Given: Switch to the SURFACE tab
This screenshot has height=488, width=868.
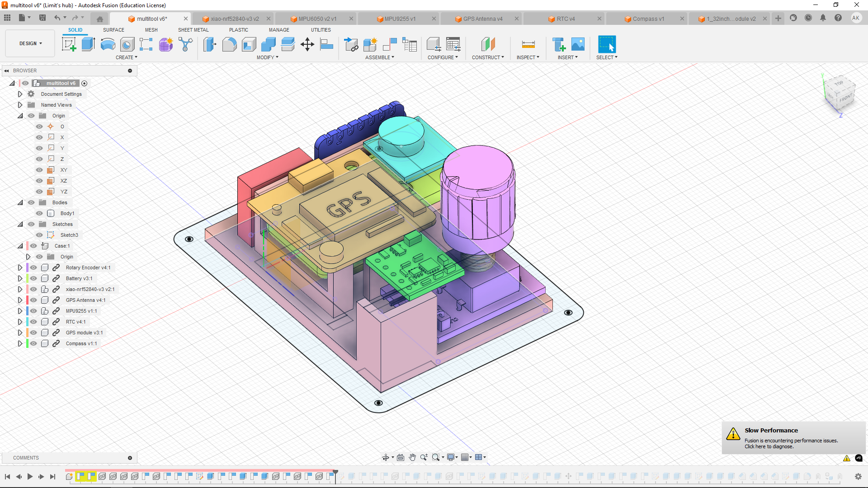Looking at the screenshot, I should pyautogui.click(x=113, y=30).
